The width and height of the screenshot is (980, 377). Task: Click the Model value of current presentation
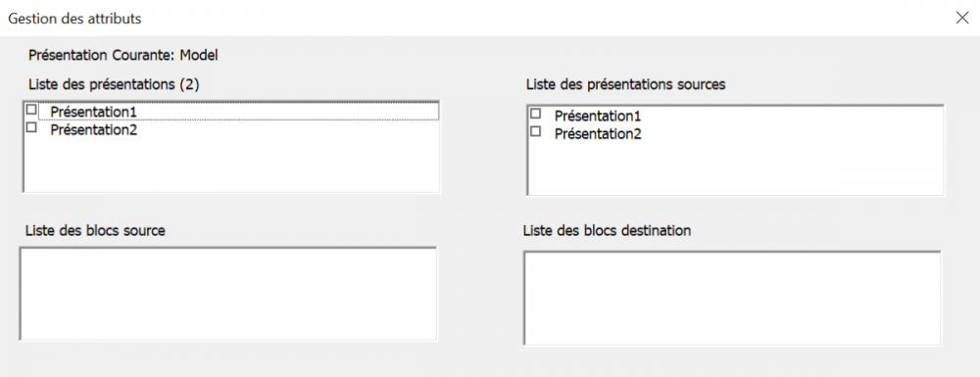point(199,55)
